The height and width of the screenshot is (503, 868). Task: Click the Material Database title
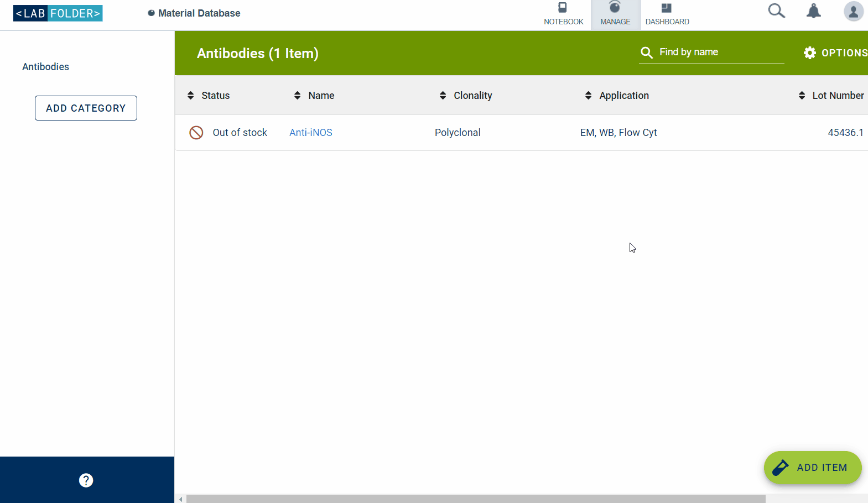coord(199,13)
